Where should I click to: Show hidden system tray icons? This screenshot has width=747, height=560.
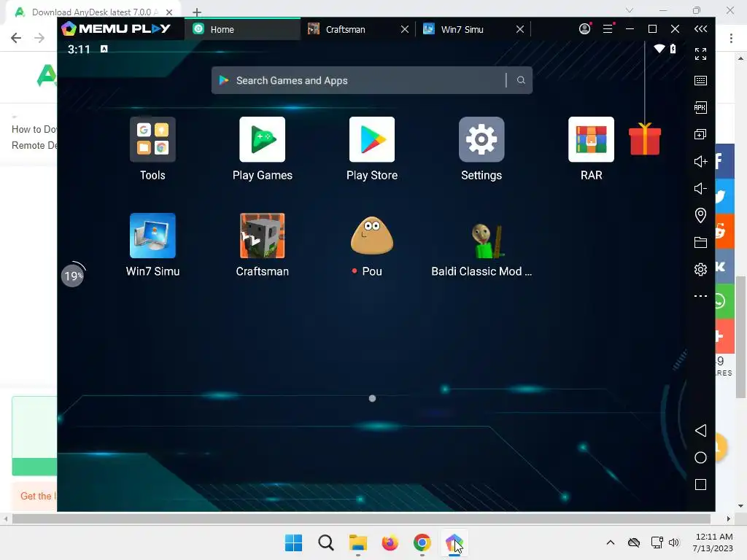(x=611, y=542)
